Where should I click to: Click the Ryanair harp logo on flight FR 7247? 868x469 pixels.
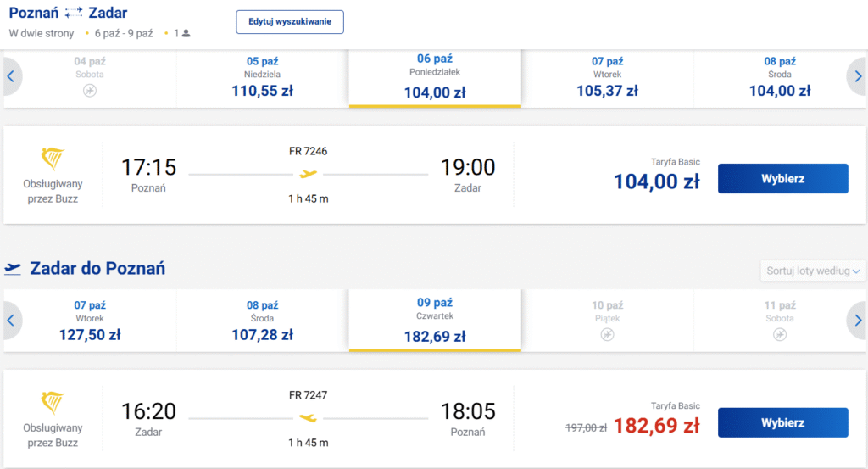pos(53,403)
